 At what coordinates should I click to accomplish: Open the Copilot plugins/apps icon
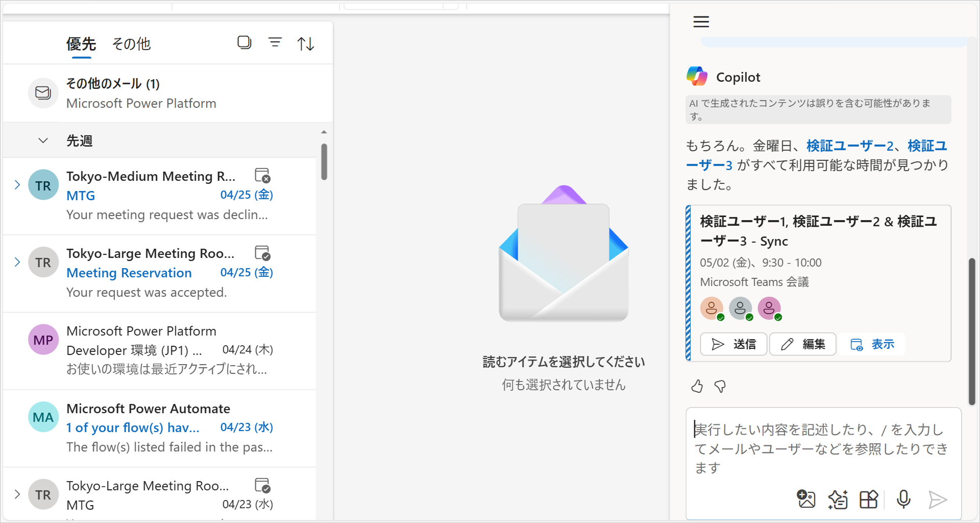point(869,499)
